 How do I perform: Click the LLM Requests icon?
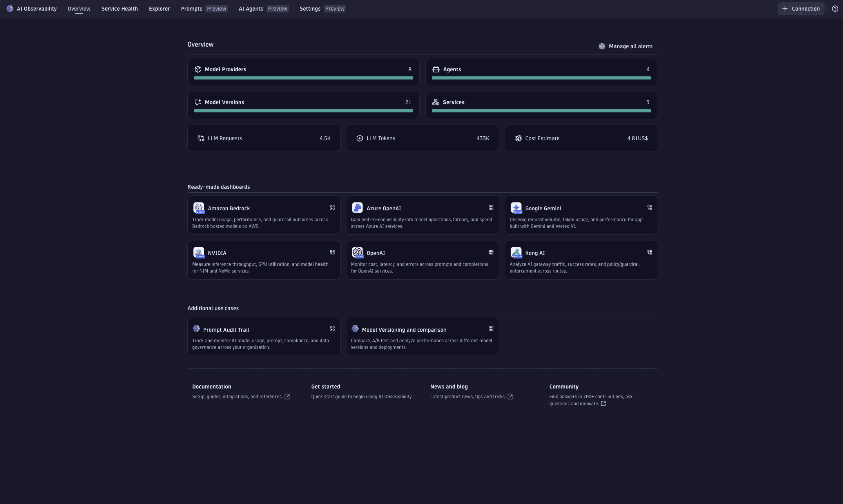201,138
